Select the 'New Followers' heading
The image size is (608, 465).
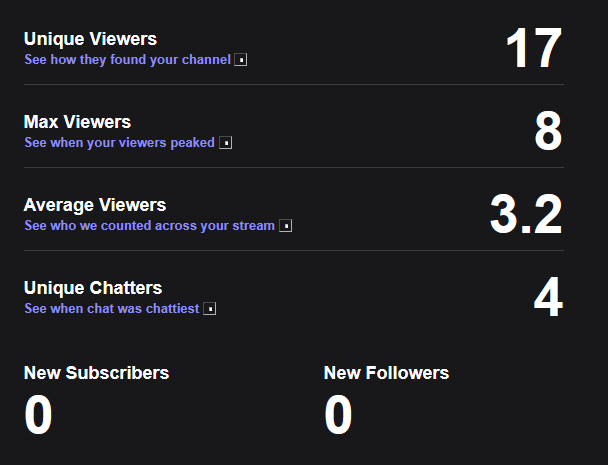386,373
